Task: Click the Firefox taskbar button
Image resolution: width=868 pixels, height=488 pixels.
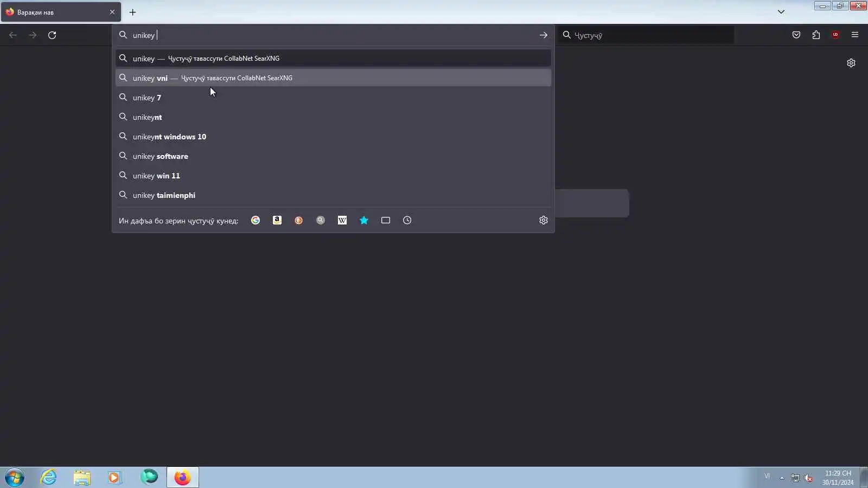Action: (182, 477)
